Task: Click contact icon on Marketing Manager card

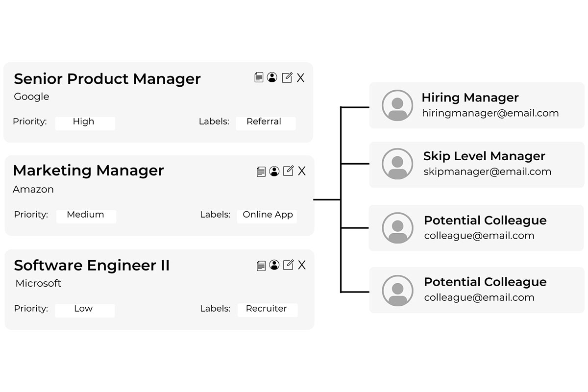Action: [x=274, y=171]
